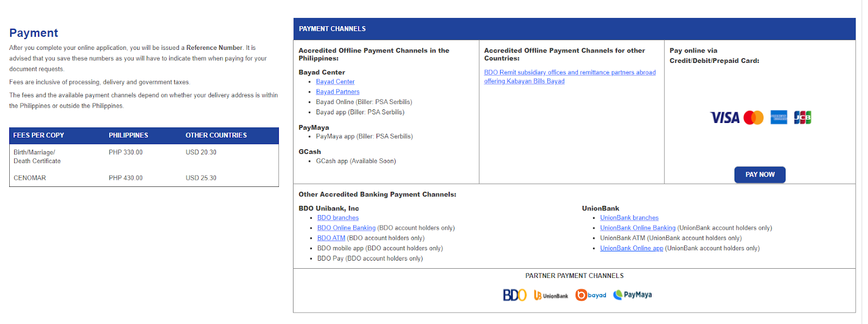Open the UnionBank branches link
The height and width of the screenshot is (324, 868).
point(629,218)
